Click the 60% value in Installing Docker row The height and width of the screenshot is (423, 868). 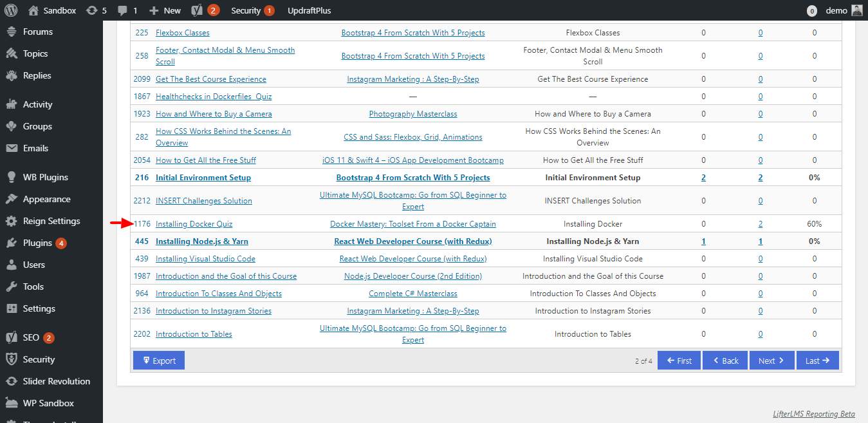pyautogui.click(x=815, y=224)
